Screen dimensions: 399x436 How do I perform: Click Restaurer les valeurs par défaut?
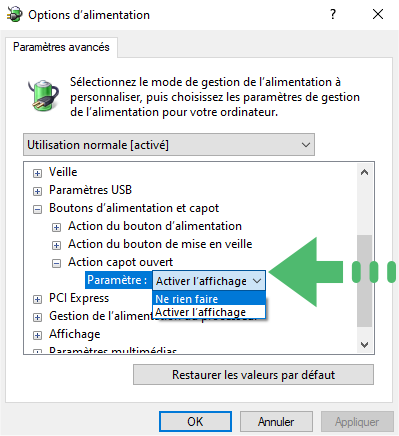pos(253,375)
